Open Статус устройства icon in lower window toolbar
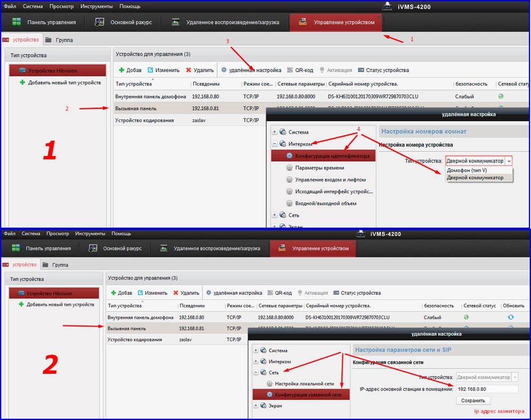The height and width of the screenshot is (420, 531). (x=336, y=293)
